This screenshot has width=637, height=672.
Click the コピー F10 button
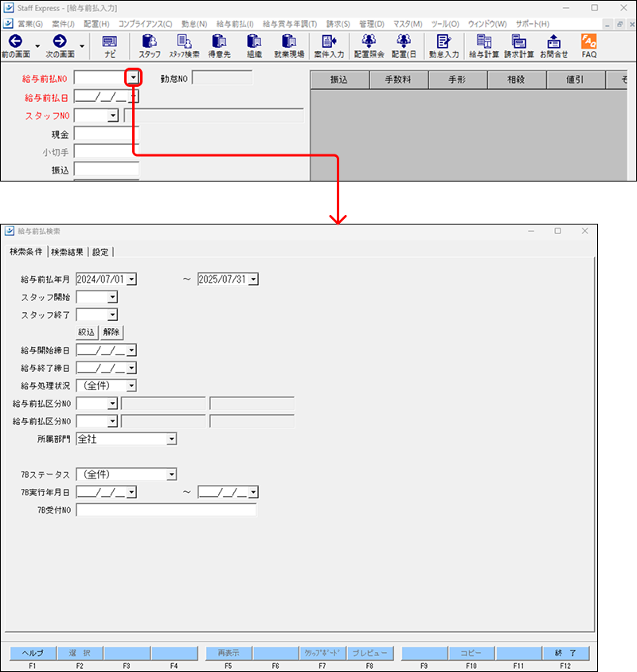pyautogui.click(x=471, y=653)
